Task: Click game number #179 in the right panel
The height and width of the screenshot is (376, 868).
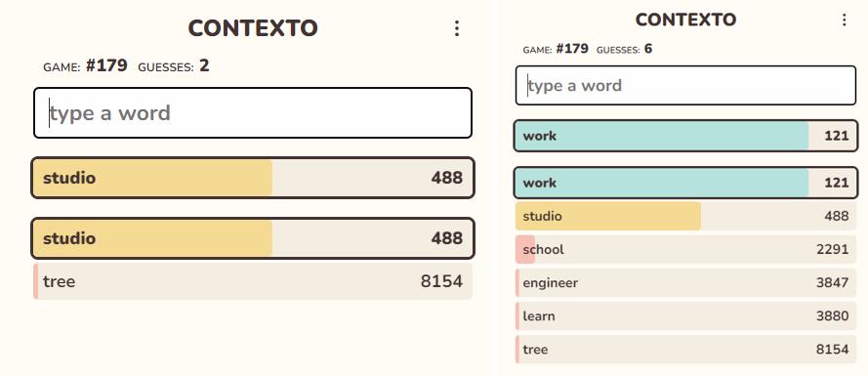Action: (x=572, y=49)
